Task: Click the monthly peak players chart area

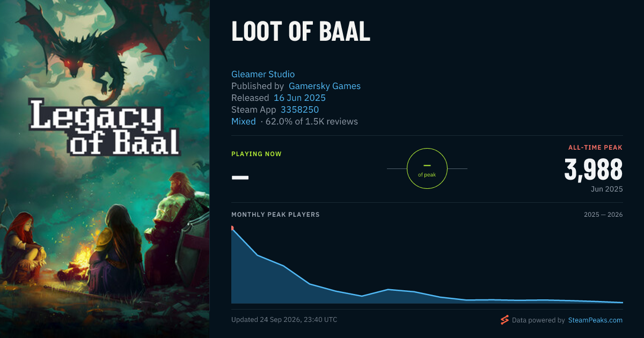Action: 427,264
